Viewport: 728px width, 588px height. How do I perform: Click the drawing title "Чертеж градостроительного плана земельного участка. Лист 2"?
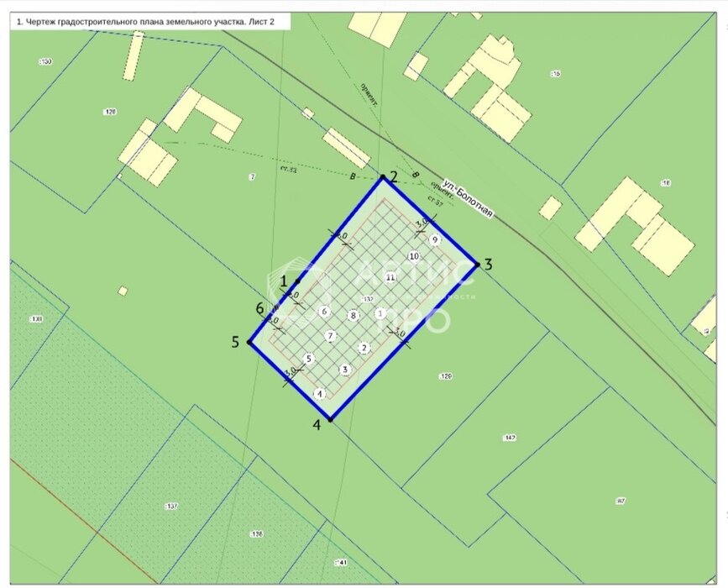point(145,21)
